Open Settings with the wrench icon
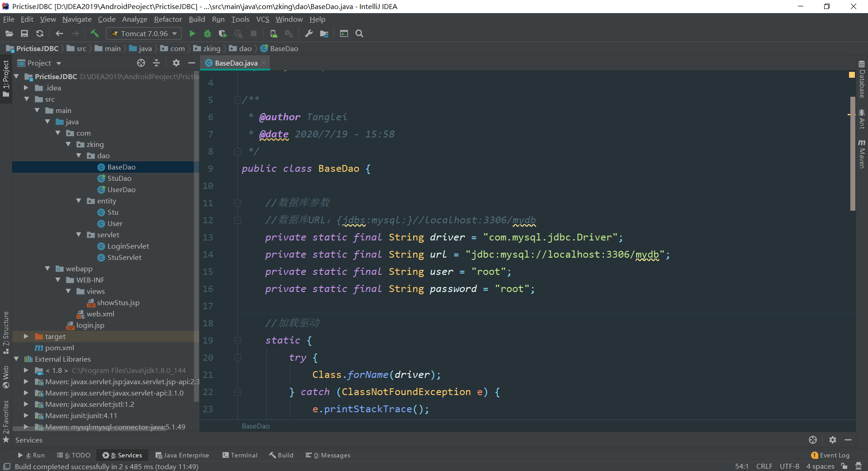Screen dimensions: 868x471 click(x=309, y=33)
